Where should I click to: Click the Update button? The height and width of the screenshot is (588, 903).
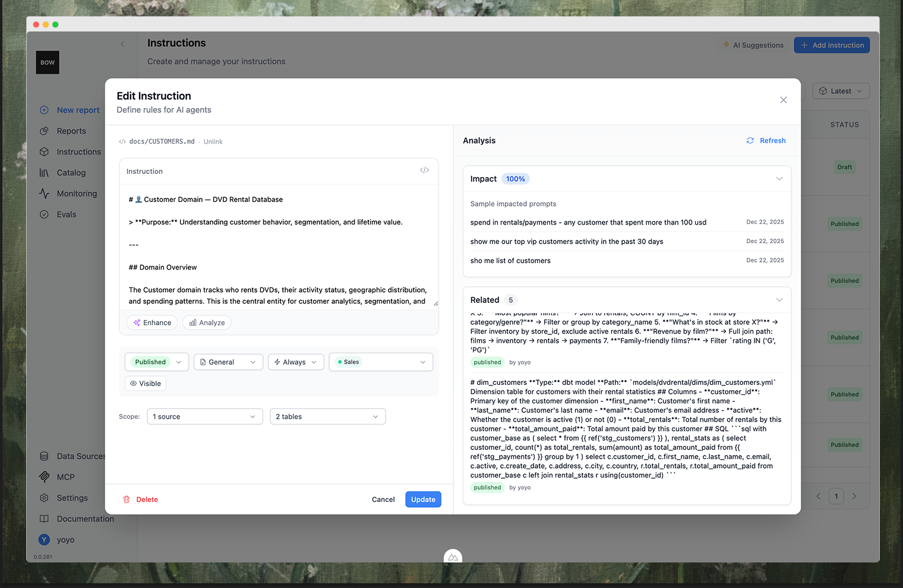[423, 500]
